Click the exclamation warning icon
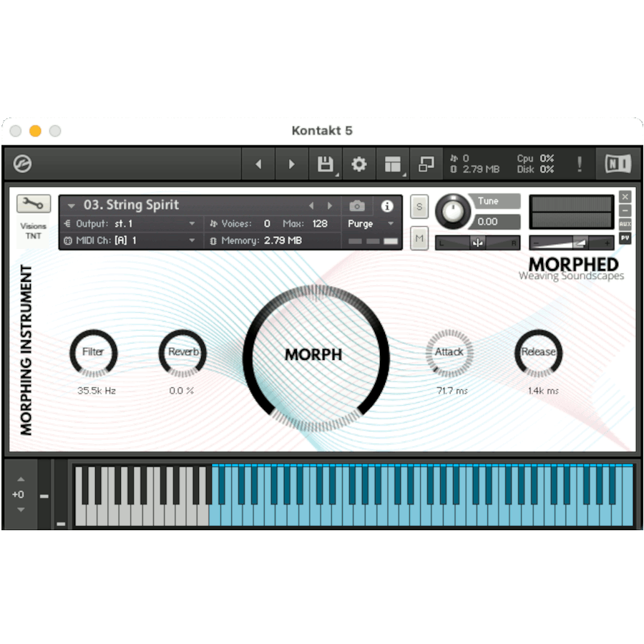The height and width of the screenshot is (644, 644). 580,164
